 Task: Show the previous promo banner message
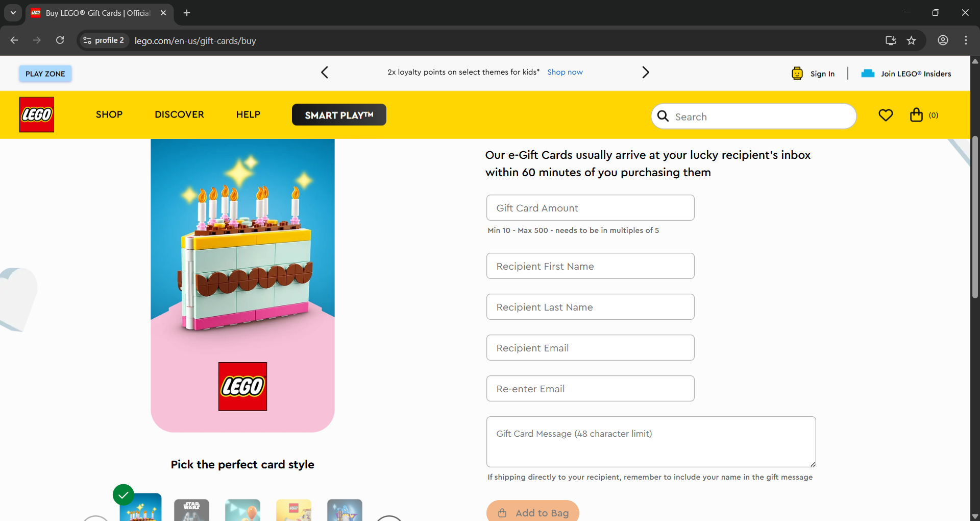(325, 73)
